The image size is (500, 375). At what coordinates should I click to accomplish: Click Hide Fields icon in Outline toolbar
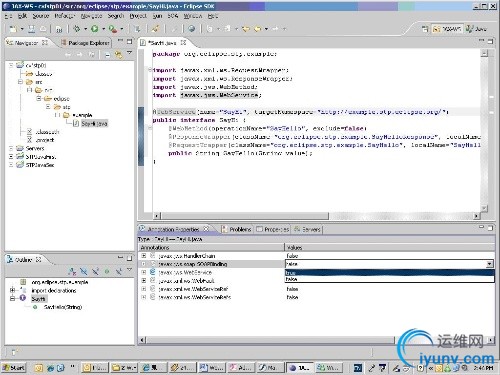pos(83,272)
